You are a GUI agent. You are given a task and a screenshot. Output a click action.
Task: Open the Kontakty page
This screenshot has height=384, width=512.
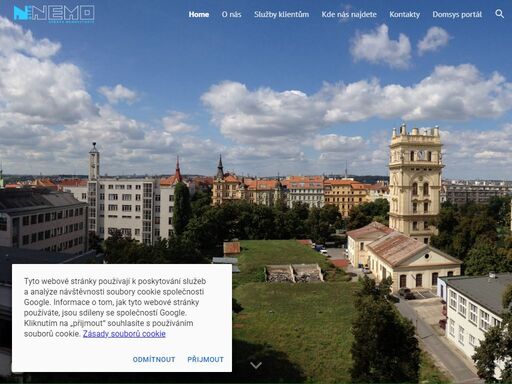click(x=405, y=14)
